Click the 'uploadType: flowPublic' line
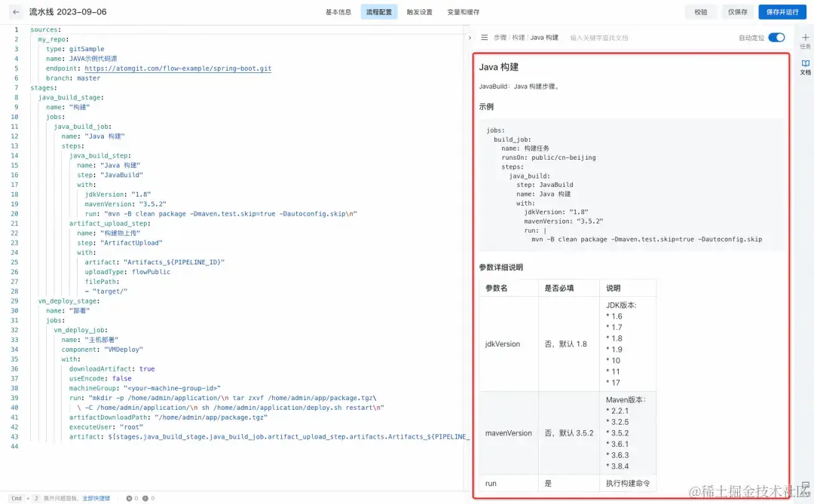The image size is (814, 504). click(x=127, y=272)
